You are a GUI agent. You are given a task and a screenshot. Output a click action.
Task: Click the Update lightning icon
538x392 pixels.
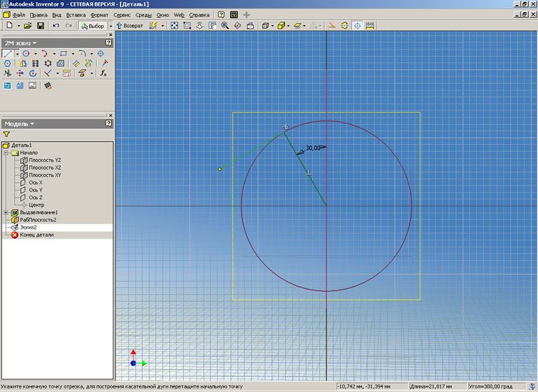153,25
